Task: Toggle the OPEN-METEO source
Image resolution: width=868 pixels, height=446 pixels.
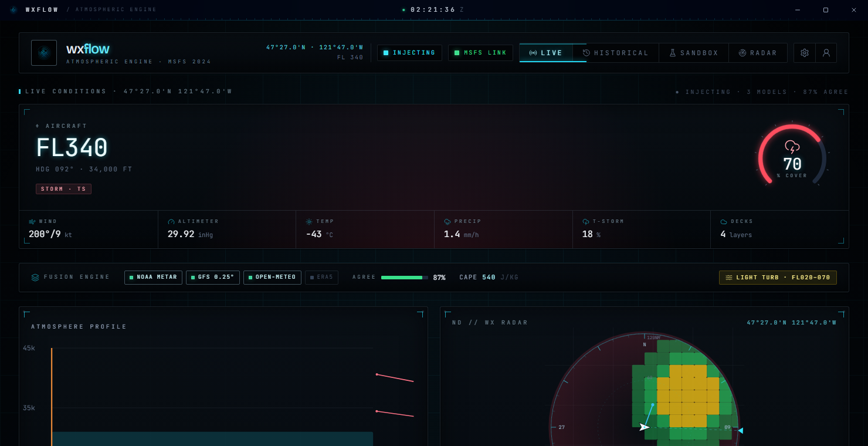Action: click(x=273, y=277)
